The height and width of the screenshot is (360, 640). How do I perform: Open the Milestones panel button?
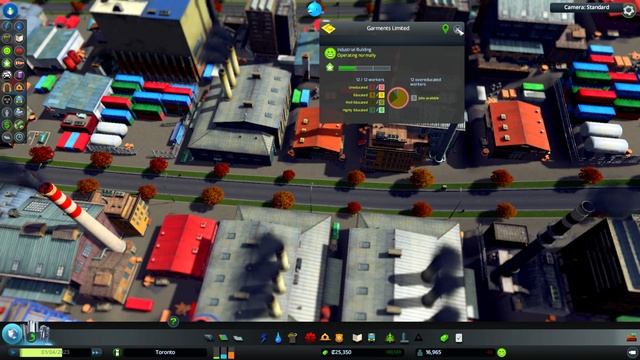pyautogui.click(x=38, y=333)
